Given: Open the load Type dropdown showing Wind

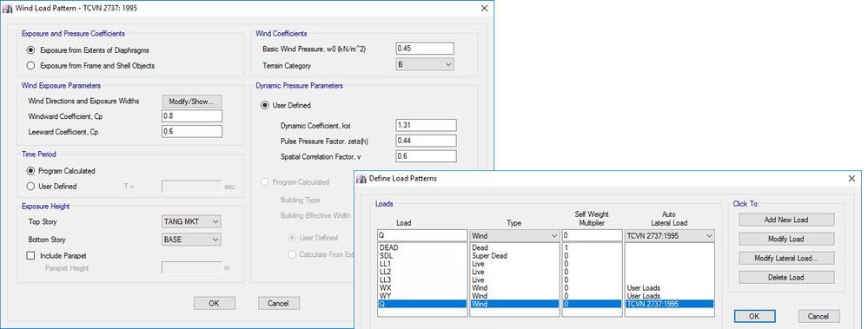Looking at the screenshot, I should pos(514,235).
